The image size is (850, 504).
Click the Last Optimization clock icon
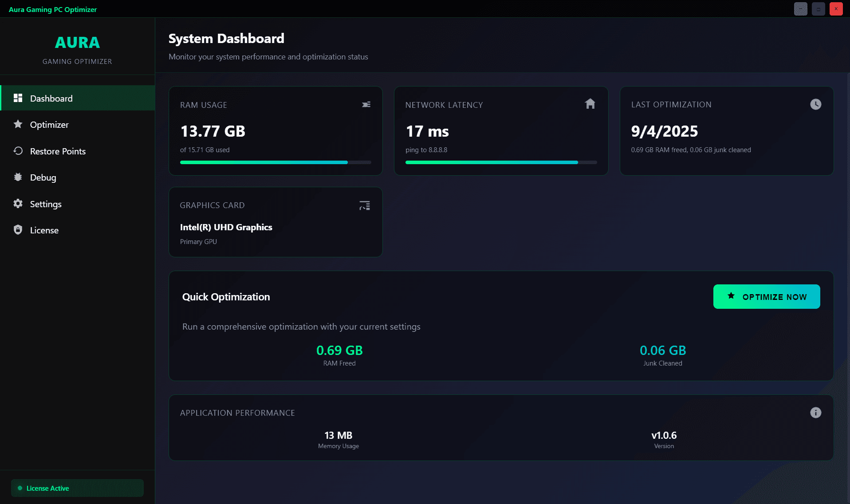pyautogui.click(x=815, y=104)
